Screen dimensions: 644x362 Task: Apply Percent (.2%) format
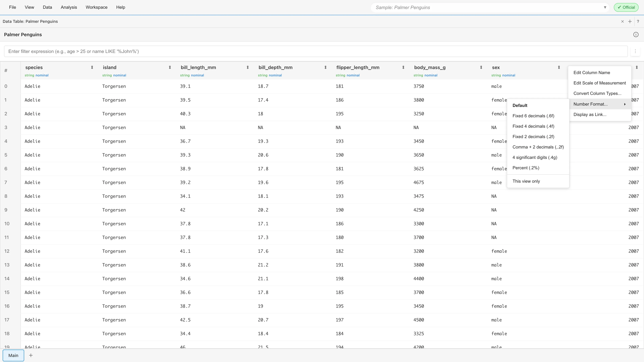pyautogui.click(x=538, y=168)
